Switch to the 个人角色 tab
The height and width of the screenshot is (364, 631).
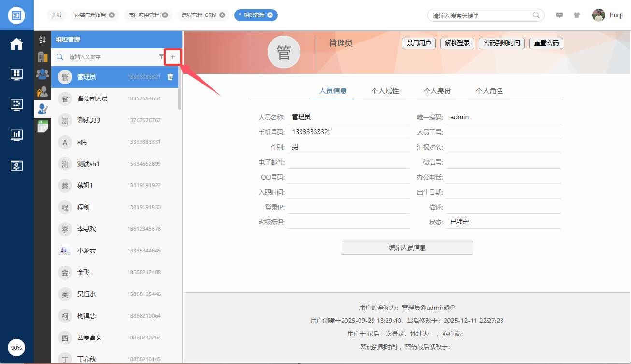tap(489, 91)
